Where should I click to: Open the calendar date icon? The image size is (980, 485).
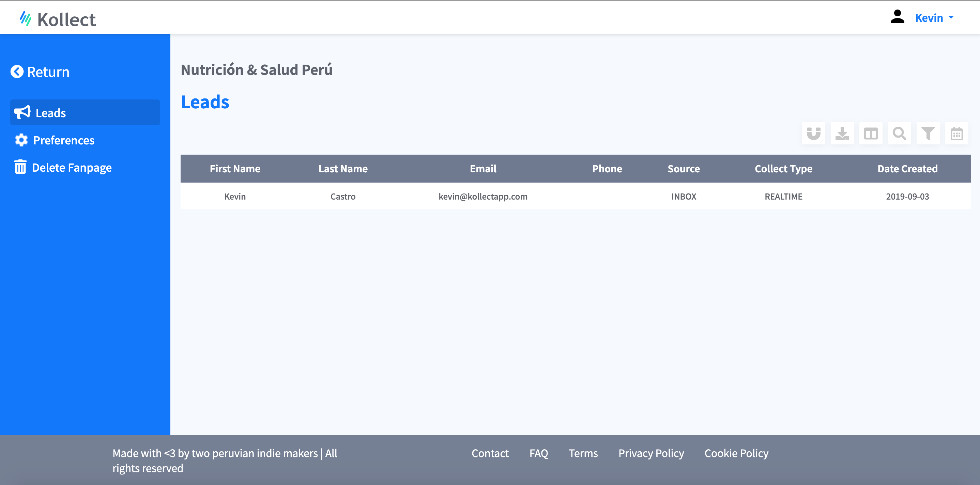tap(956, 134)
